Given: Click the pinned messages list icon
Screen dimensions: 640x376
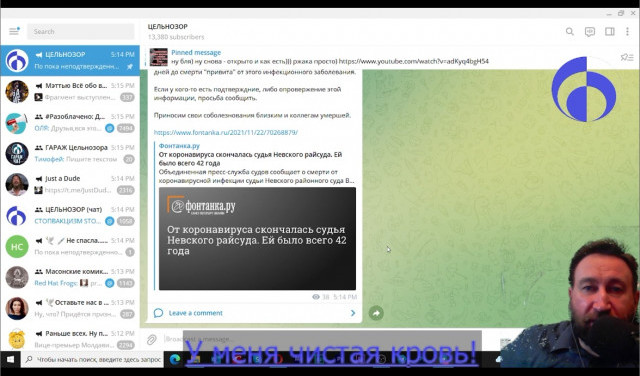Looking at the screenshot, I should (x=627, y=57).
